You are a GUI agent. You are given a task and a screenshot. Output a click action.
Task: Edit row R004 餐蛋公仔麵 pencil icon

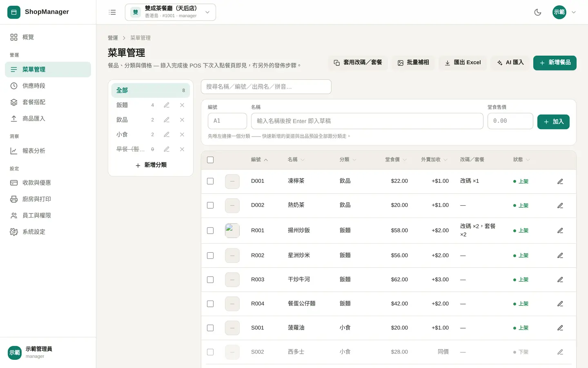(x=560, y=304)
